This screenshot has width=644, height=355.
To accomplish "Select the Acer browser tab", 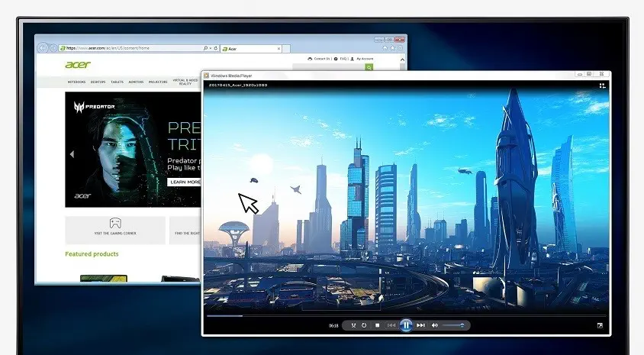I will click(251, 49).
